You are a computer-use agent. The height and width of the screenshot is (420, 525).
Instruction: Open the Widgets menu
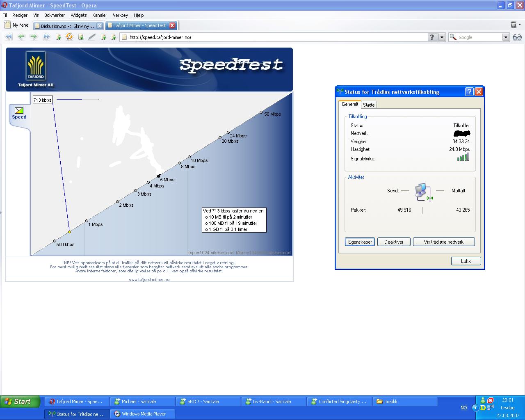78,15
